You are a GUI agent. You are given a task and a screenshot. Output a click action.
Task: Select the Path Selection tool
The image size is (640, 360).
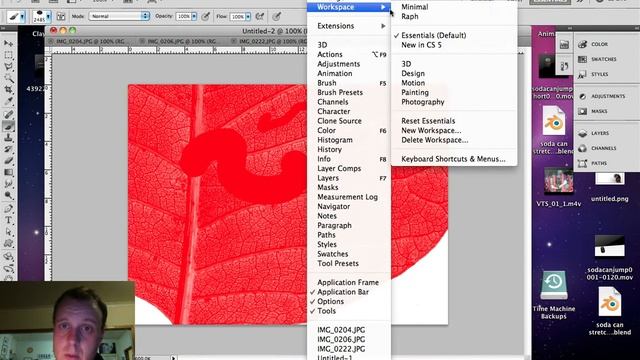point(8,232)
